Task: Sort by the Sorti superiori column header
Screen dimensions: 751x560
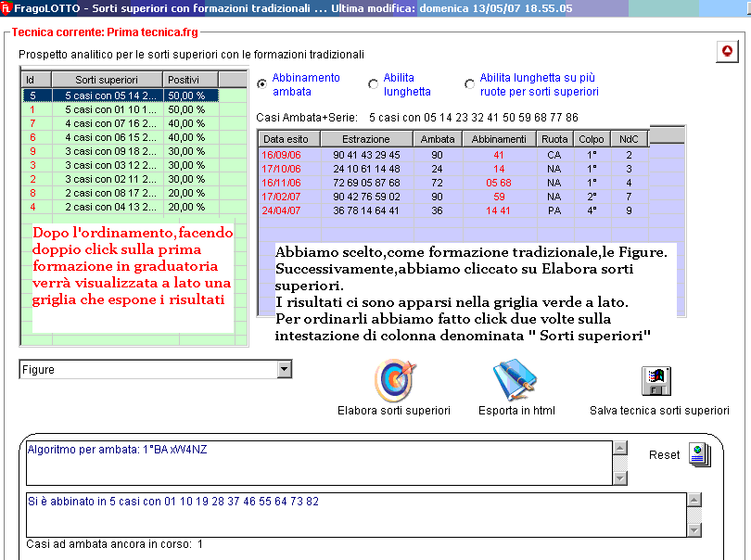Action: pos(107,80)
